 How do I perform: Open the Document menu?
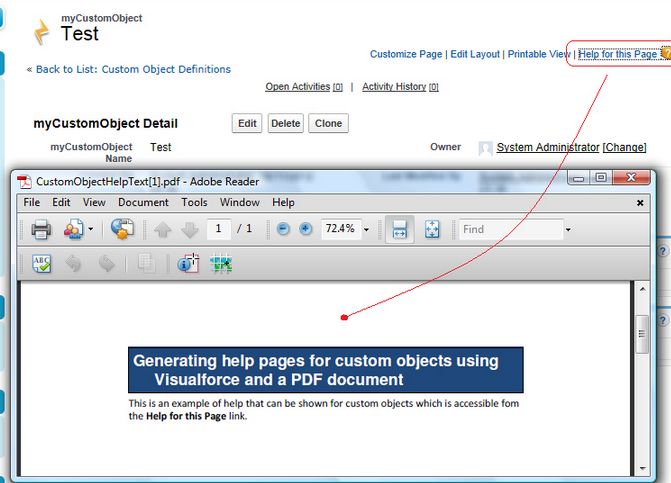(x=143, y=202)
